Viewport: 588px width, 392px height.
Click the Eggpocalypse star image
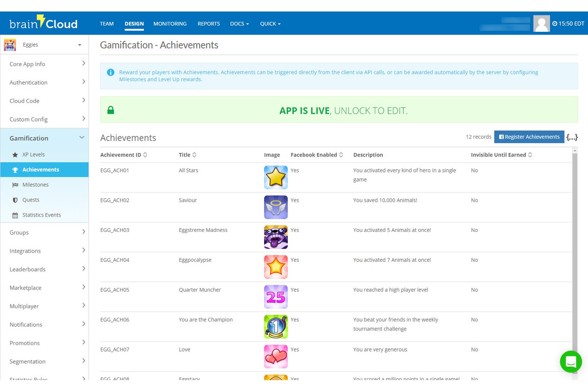[x=276, y=267]
